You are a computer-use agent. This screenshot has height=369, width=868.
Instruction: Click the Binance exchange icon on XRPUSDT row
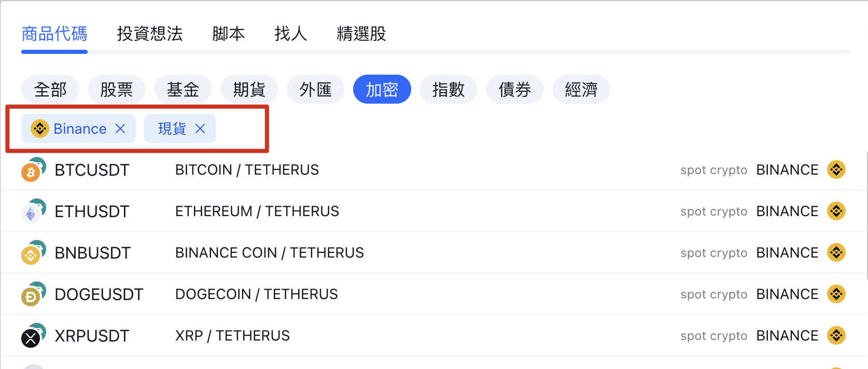click(836, 335)
